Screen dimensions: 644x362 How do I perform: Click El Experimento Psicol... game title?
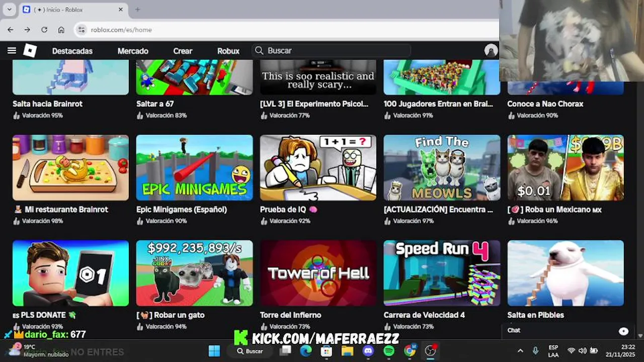[314, 104]
